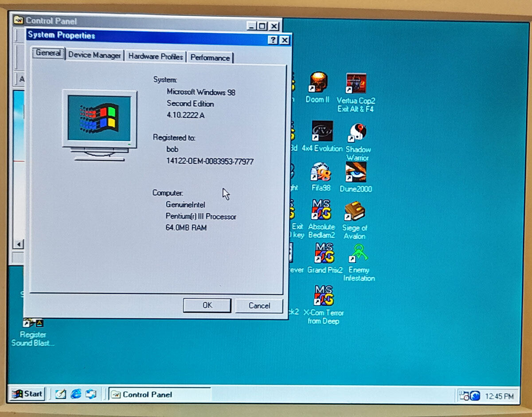The image size is (532, 417).
Task: Minimize the Control Panel window
Action: pyautogui.click(x=252, y=26)
